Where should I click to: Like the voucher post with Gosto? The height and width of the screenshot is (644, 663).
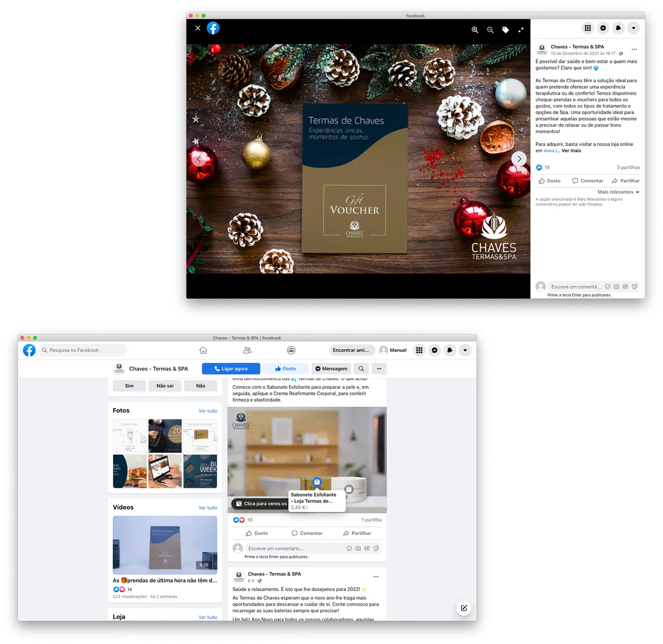[x=549, y=181]
